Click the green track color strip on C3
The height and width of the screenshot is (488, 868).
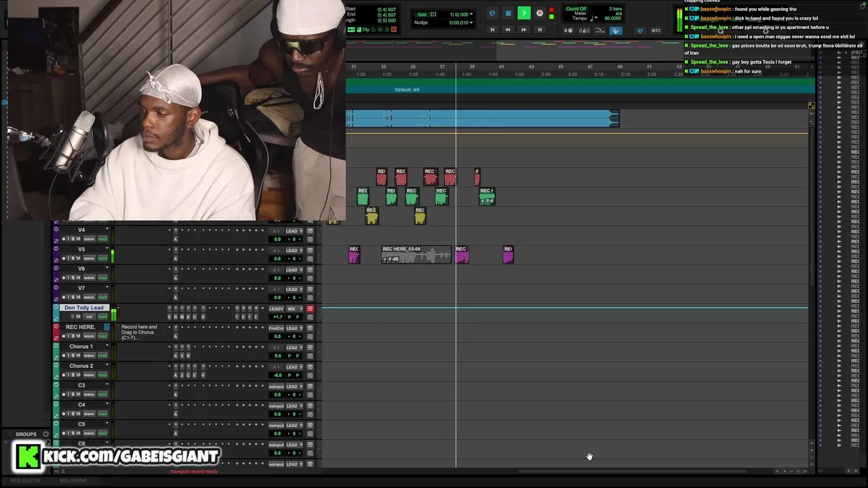tap(56, 390)
